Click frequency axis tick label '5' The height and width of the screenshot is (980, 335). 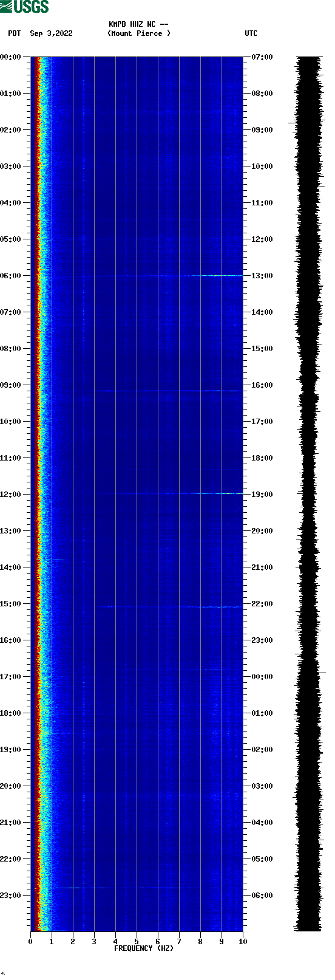pyautogui.click(x=137, y=942)
